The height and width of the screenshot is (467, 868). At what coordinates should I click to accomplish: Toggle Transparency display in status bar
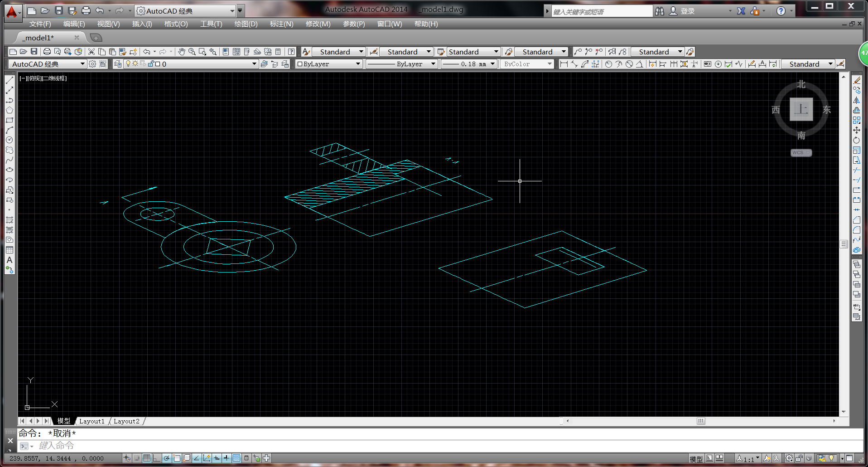[236, 458]
